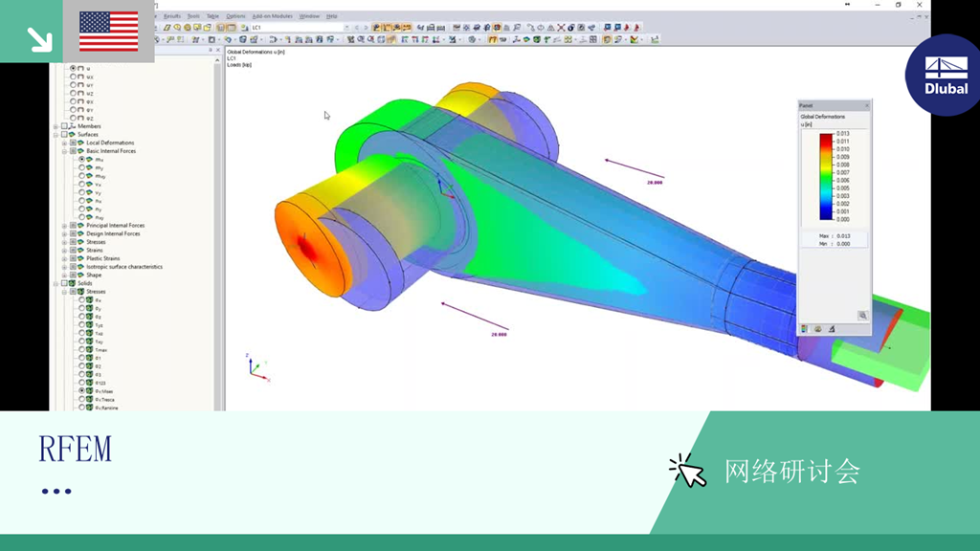The width and height of the screenshot is (980, 551).
Task: Click the navigator scrollbar up arrow
Action: pyautogui.click(x=217, y=60)
